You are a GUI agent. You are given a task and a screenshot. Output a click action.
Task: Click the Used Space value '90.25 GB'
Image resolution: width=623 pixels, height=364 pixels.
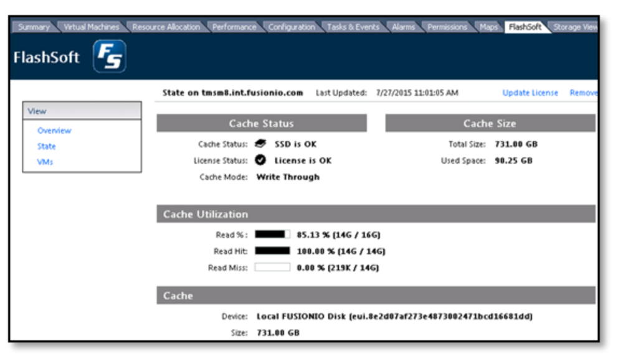tap(513, 161)
